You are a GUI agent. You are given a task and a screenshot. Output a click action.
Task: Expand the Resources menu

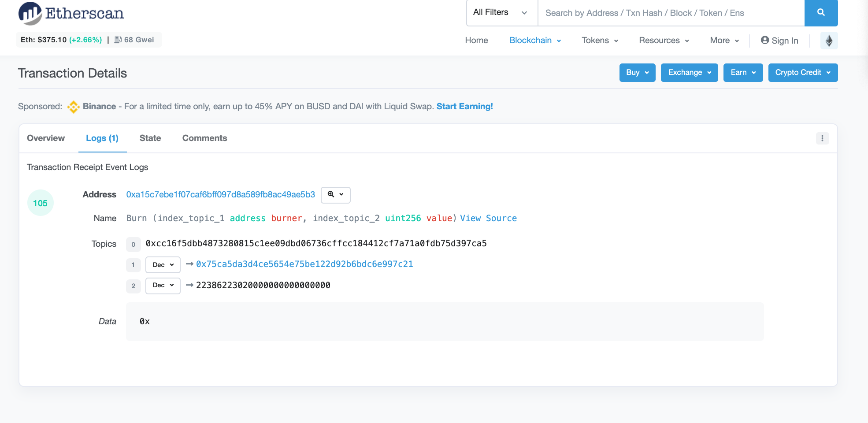pos(664,41)
